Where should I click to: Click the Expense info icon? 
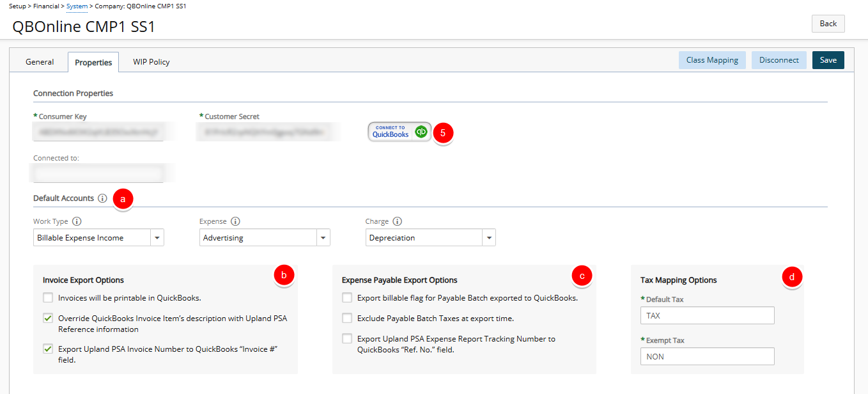(x=235, y=221)
